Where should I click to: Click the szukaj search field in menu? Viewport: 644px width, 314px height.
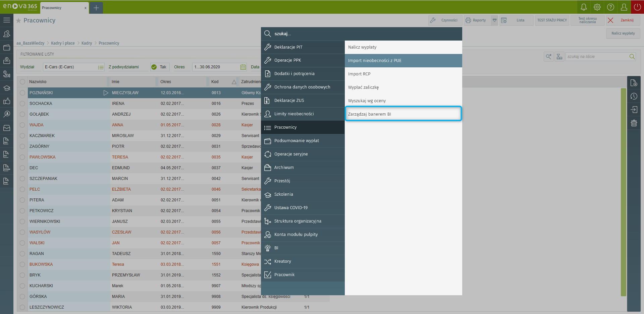[x=366, y=34]
